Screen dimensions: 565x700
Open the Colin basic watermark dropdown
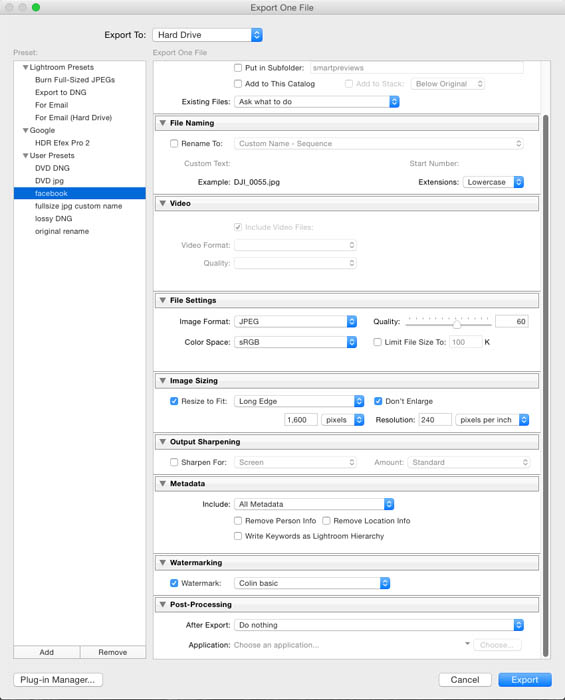(x=312, y=583)
